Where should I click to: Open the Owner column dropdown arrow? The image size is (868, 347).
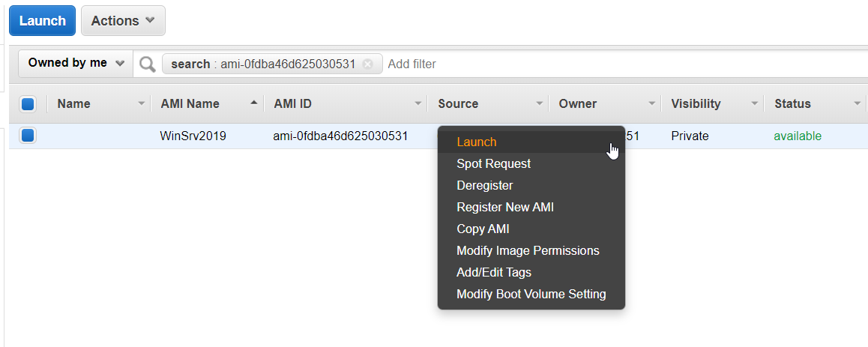(652, 103)
